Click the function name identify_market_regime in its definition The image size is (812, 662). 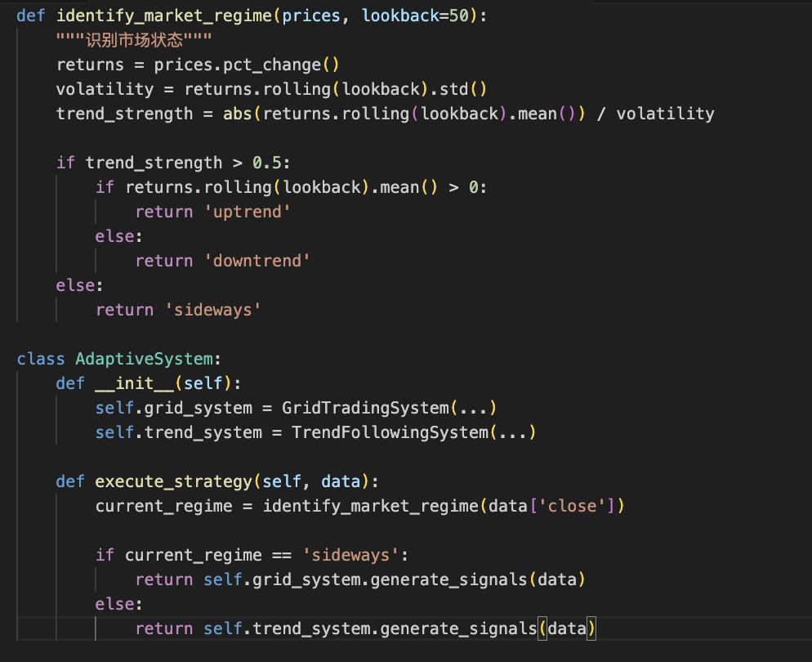tap(164, 16)
